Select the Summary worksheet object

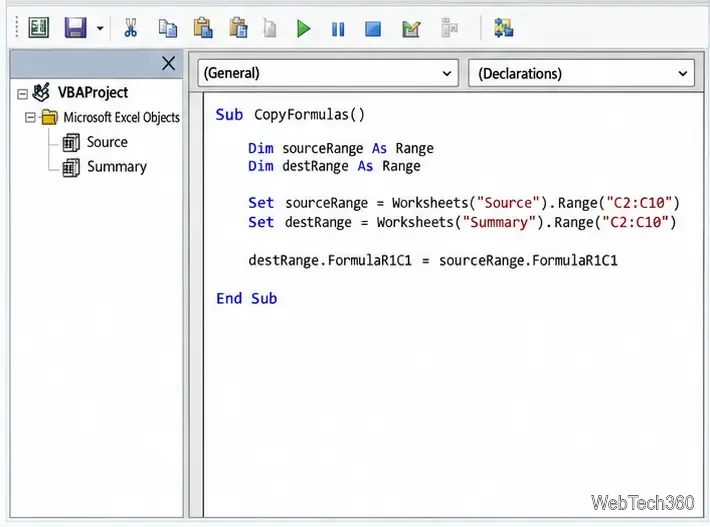[117, 167]
